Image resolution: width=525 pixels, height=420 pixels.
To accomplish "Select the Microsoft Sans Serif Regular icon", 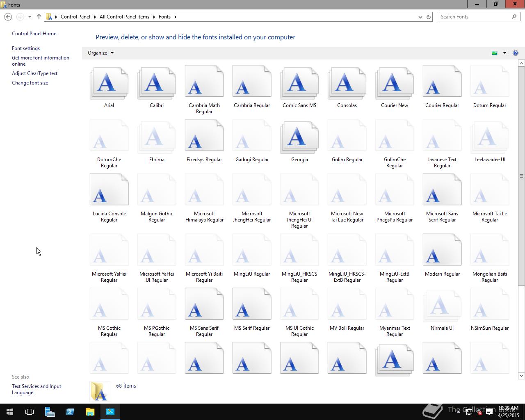I will 442,189.
